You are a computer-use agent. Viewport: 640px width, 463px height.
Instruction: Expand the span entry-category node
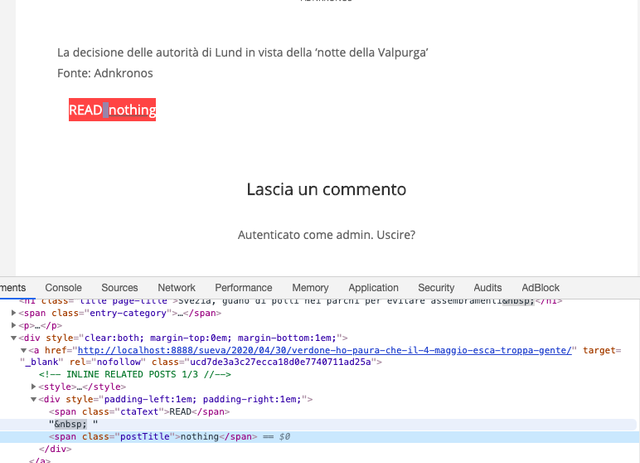[13, 313]
